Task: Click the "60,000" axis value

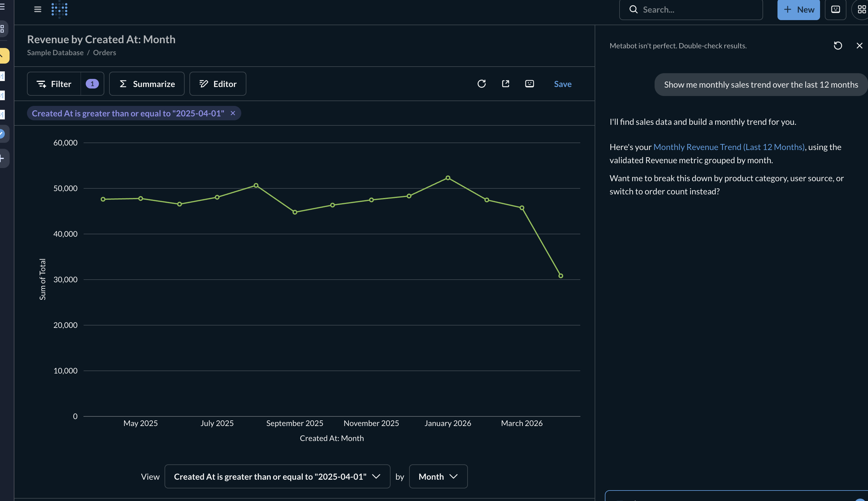Action: click(65, 142)
